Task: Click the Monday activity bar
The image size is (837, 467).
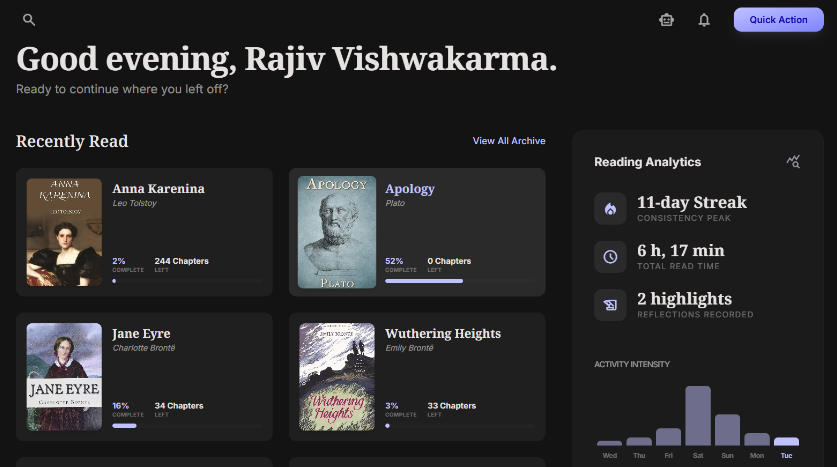Action: point(757,439)
